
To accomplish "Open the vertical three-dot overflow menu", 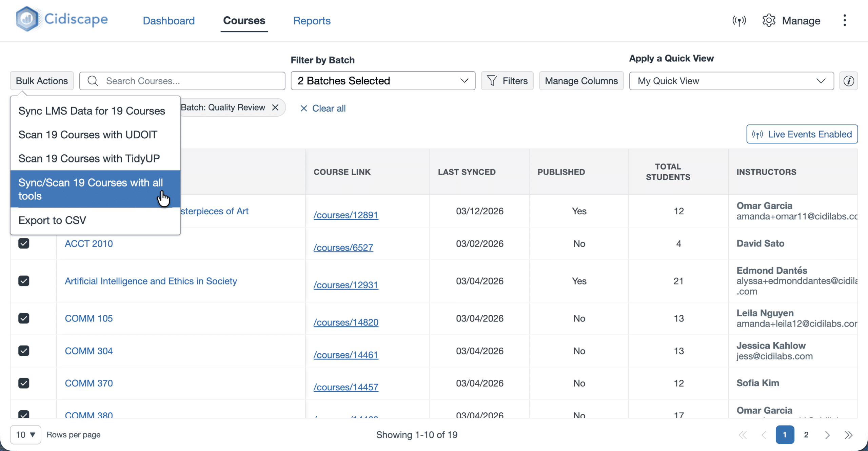I will click(x=845, y=20).
